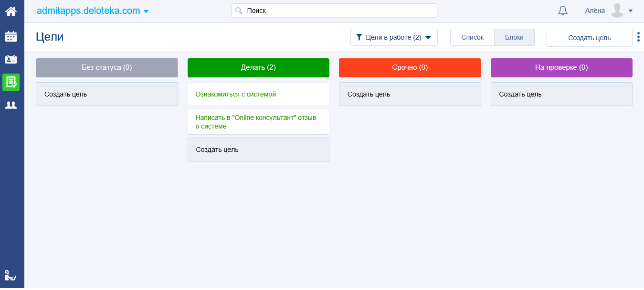Click the gray 'Без статуса (0)' column header
The width and height of the screenshot is (644, 290).
coord(107,67)
